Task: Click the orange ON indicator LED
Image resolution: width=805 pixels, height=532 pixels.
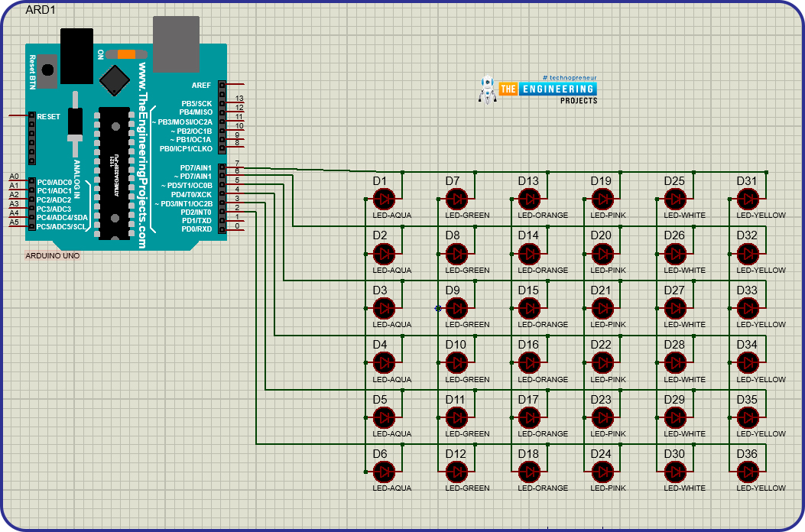Action: click(x=126, y=54)
